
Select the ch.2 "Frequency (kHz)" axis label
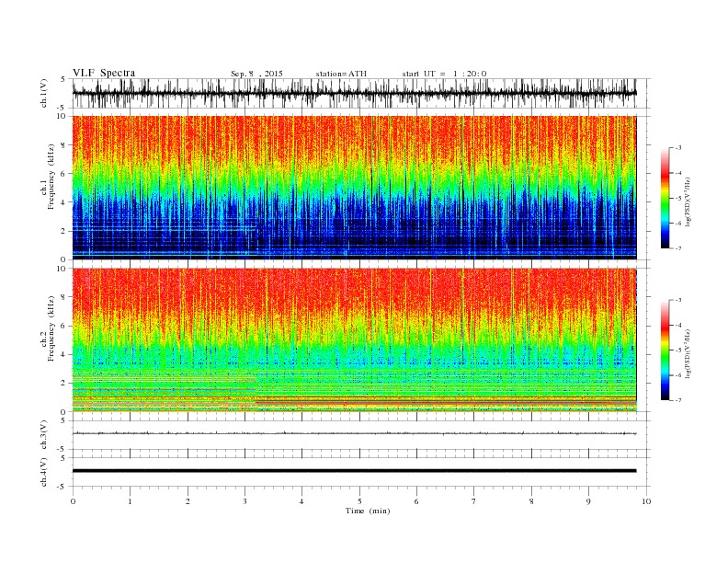click(x=51, y=327)
